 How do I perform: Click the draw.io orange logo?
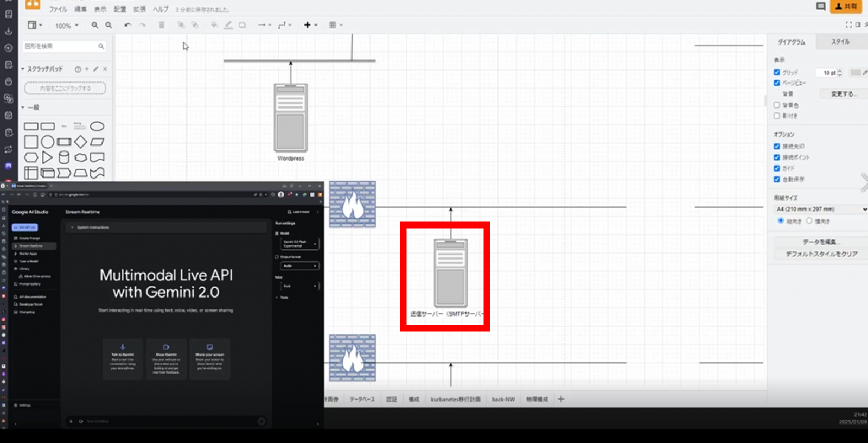[33, 4]
